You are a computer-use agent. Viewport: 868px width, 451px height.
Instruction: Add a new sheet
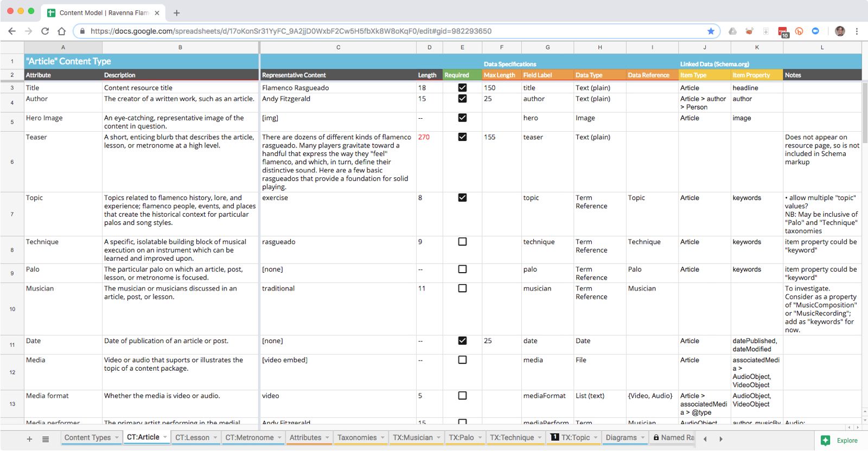[x=29, y=439]
